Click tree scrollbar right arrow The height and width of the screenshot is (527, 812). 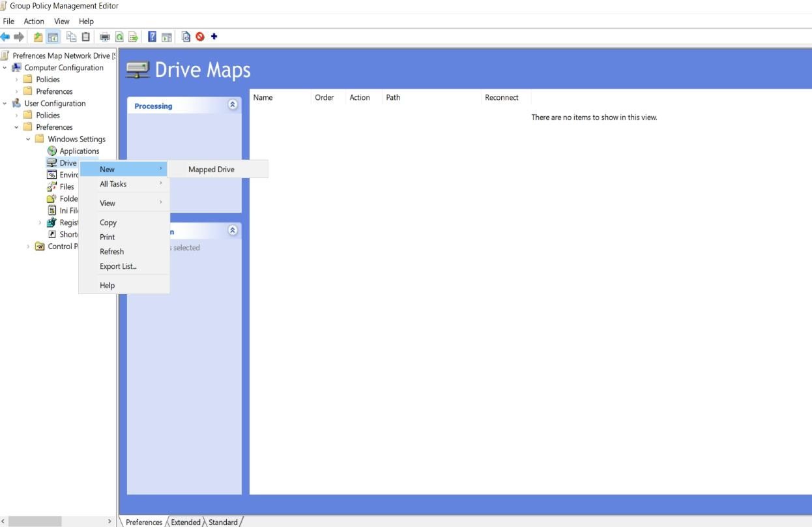109,521
